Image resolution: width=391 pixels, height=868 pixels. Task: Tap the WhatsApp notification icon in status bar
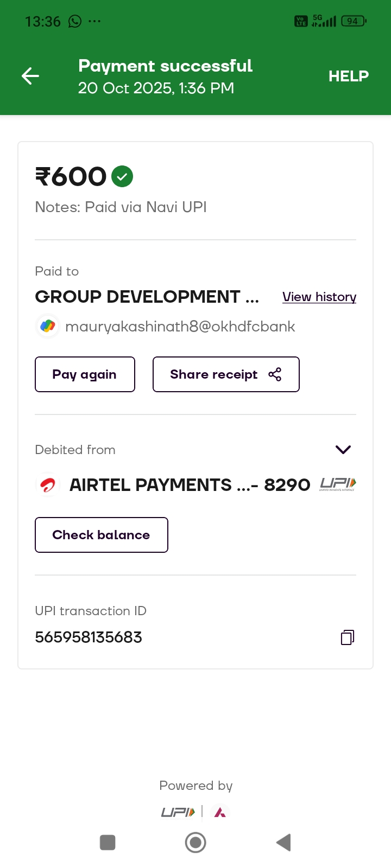tap(74, 21)
